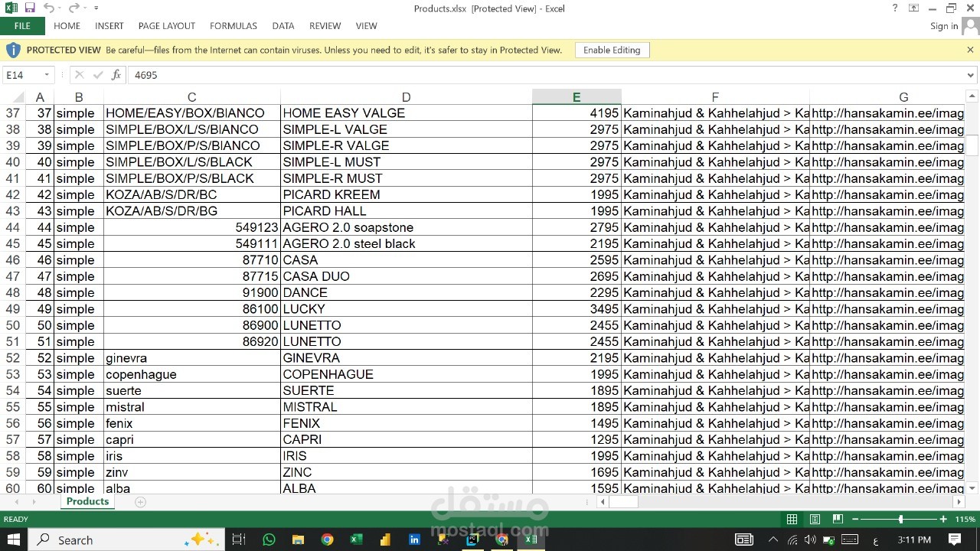Viewport: 980px width, 551px height.
Task: Click the vertical scrollbar up arrow
Action: point(972,97)
